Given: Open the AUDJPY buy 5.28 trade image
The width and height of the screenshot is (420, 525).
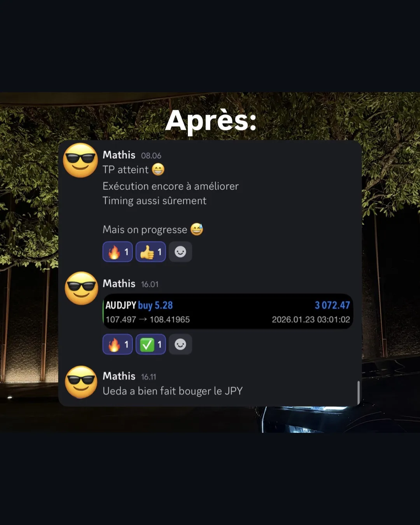Looking at the screenshot, I should 227,311.
